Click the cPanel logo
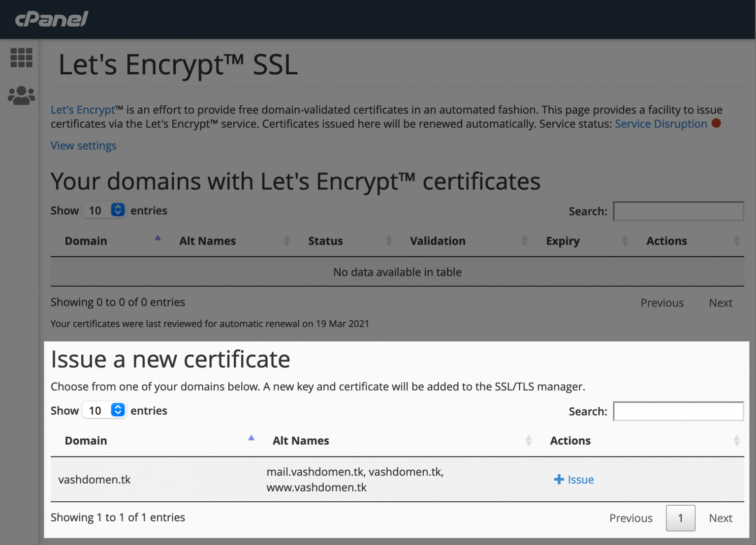 click(52, 19)
